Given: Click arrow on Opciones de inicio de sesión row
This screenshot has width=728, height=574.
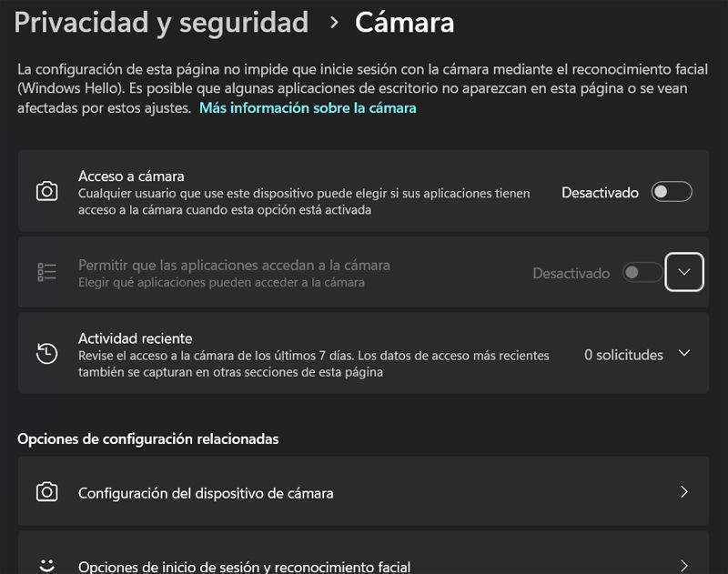Looking at the screenshot, I should point(684,565).
